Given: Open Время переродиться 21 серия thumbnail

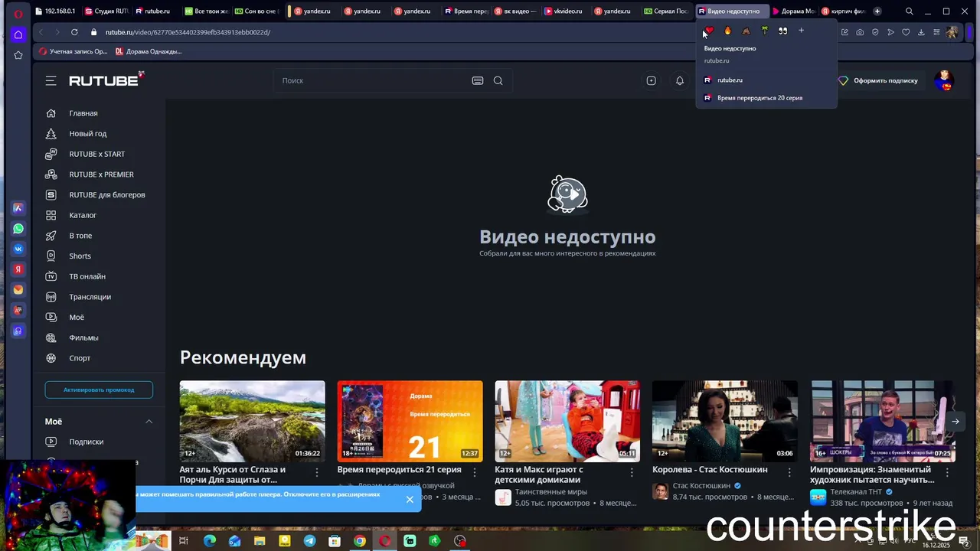Looking at the screenshot, I should (x=410, y=421).
